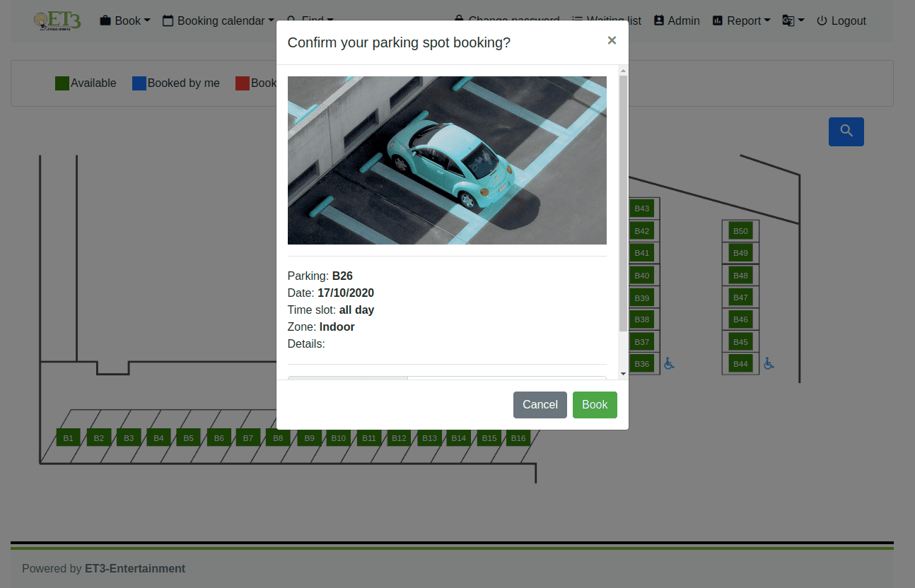Screen dimensions: 915x588
Task: Click wheelchair icon next to B44
Action: click(x=769, y=363)
